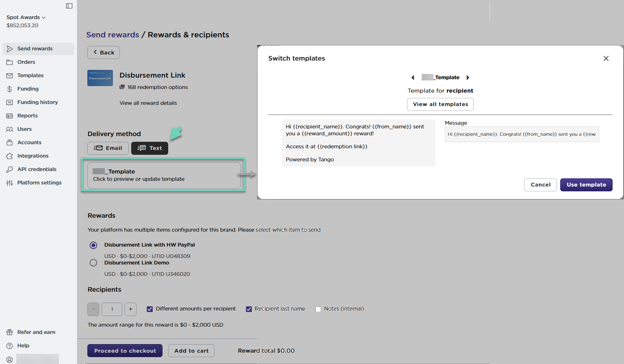This screenshot has height=364, width=624.
Task: Go to previous template arrow
Action: [413, 78]
